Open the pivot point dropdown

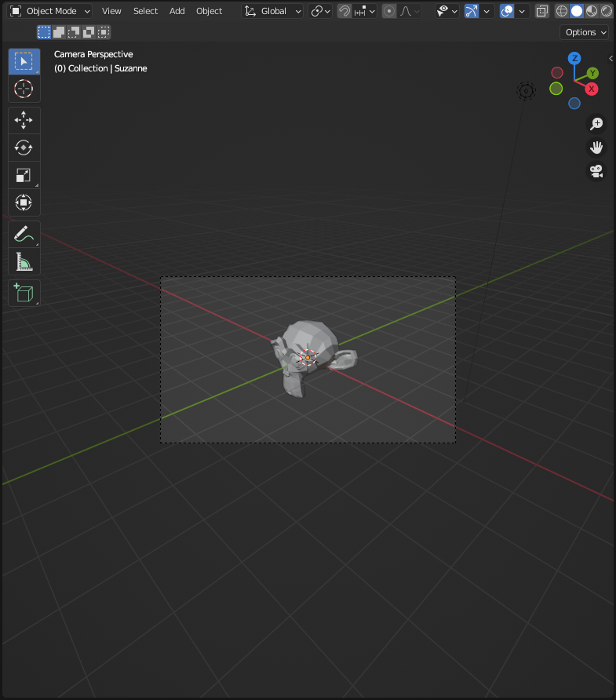tap(320, 11)
